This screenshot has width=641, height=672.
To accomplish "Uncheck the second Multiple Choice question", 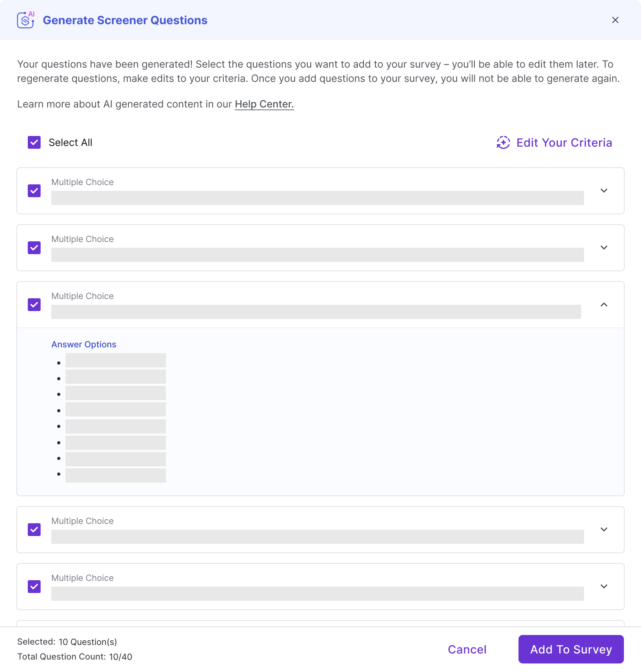I will [34, 248].
